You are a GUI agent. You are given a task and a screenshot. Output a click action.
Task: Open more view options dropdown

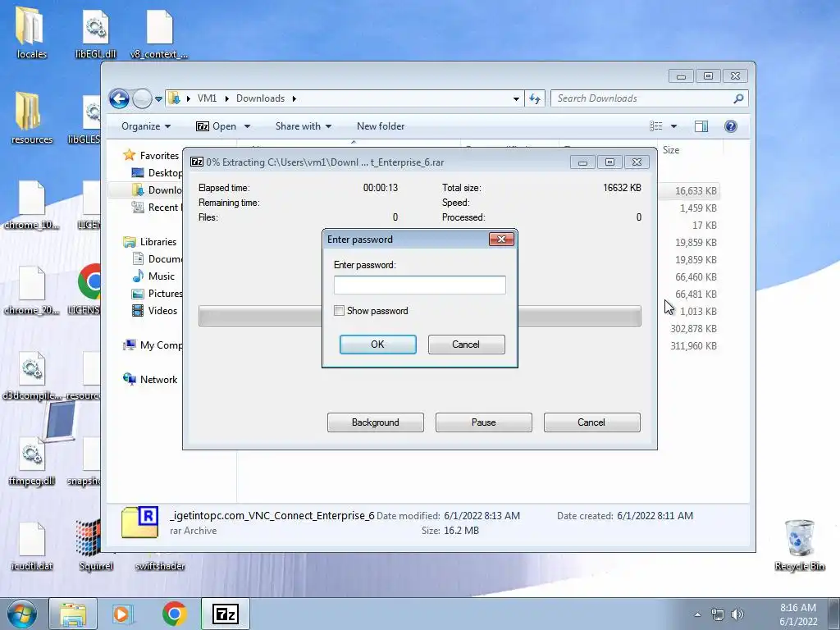click(674, 126)
